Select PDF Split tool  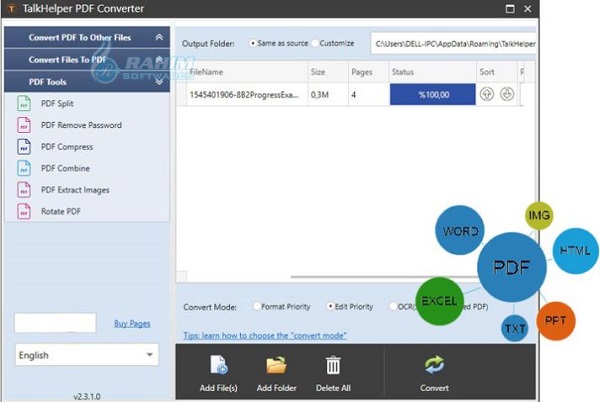tap(57, 104)
